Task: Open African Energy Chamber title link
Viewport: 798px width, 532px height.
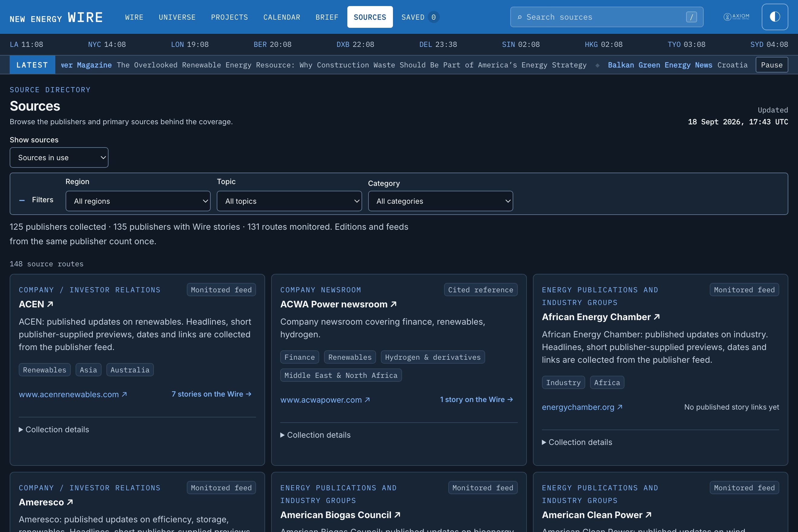Action: 601,316
